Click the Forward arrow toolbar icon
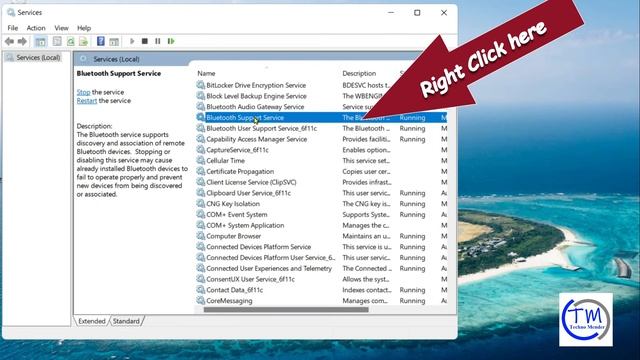This screenshot has width=640, height=360. (22, 41)
